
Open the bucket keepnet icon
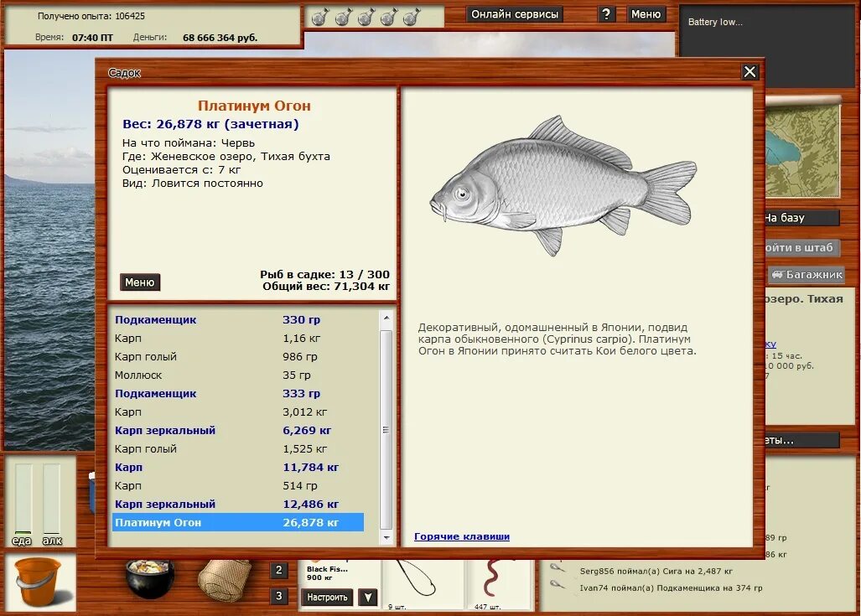(40, 582)
